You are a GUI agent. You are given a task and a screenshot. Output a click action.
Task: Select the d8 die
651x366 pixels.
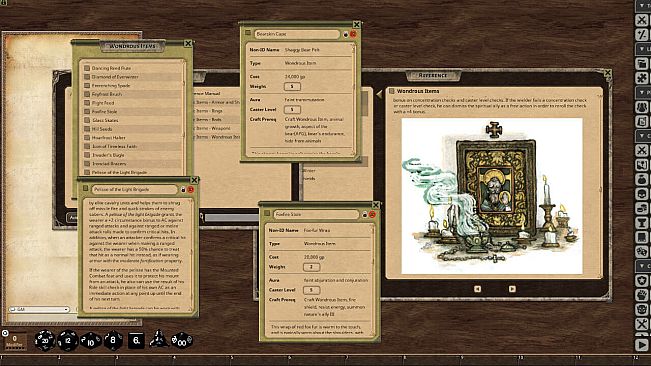click(113, 340)
